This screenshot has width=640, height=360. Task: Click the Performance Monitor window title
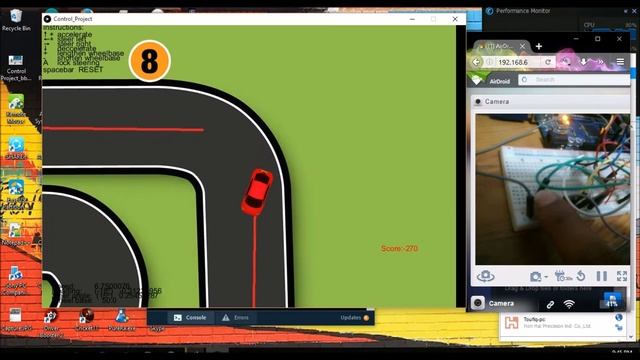[x=523, y=11]
